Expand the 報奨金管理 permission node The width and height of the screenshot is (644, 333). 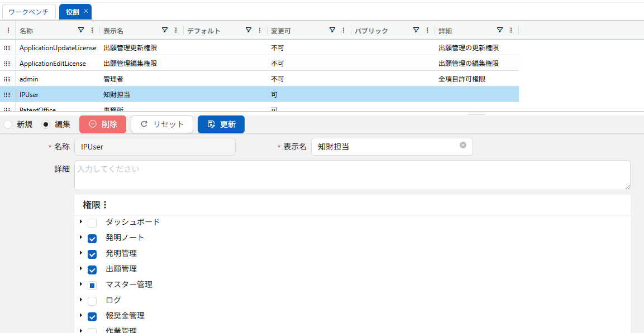(81, 316)
